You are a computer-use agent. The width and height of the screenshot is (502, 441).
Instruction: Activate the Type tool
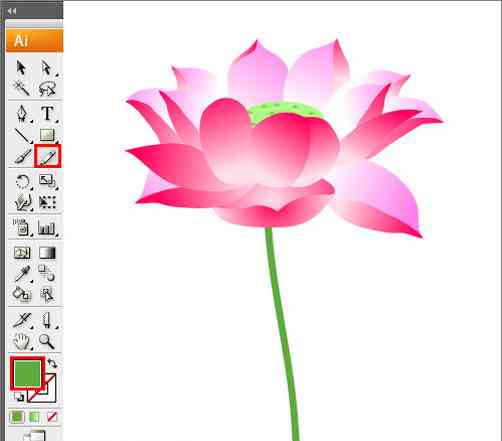pyautogui.click(x=47, y=113)
